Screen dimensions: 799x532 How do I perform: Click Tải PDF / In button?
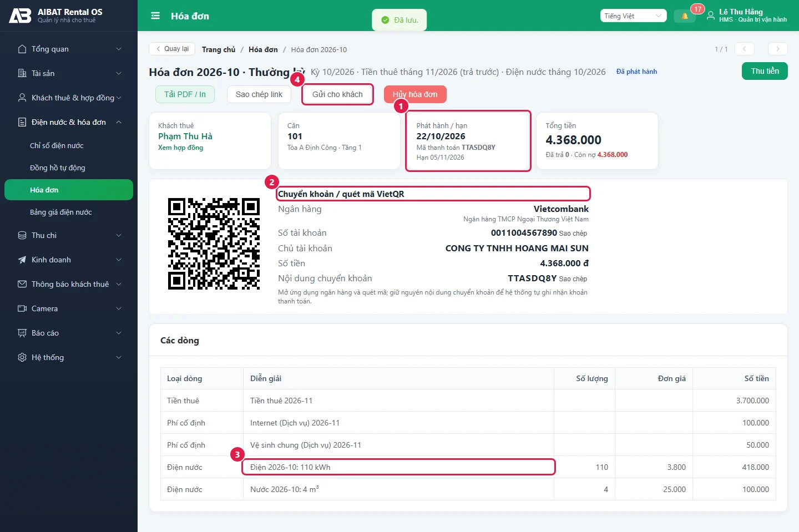(x=185, y=94)
